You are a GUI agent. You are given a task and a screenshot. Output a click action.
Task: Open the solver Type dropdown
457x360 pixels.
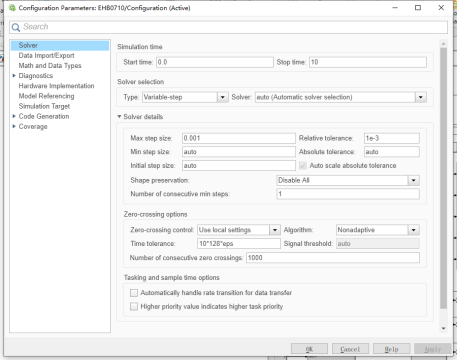pyautogui.click(x=222, y=97)
